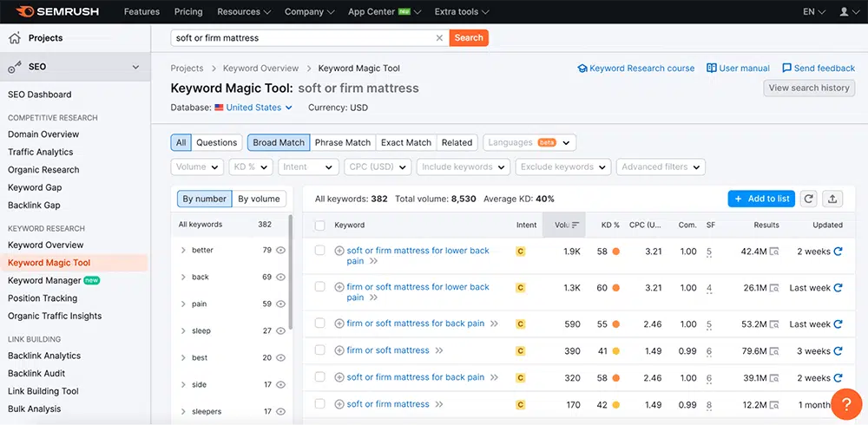The image size is (868, 425).
Task: Open the Intent filter dropdown
Action: (x=308, y=167)
